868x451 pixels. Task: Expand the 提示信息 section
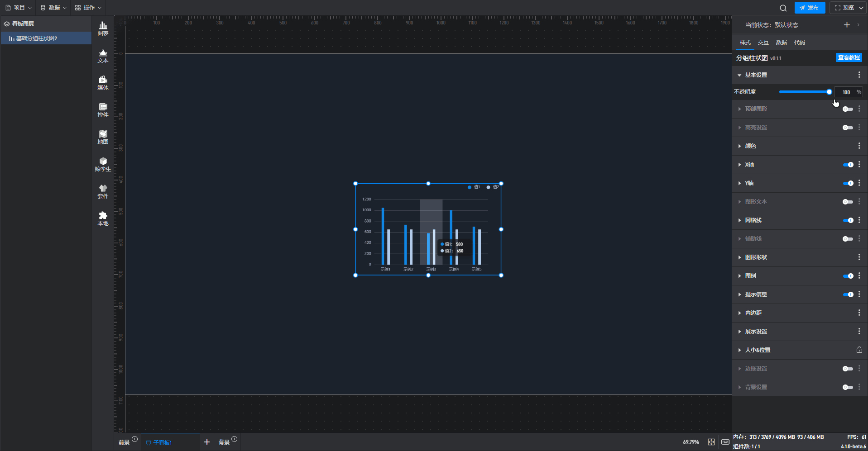[739, 294]
